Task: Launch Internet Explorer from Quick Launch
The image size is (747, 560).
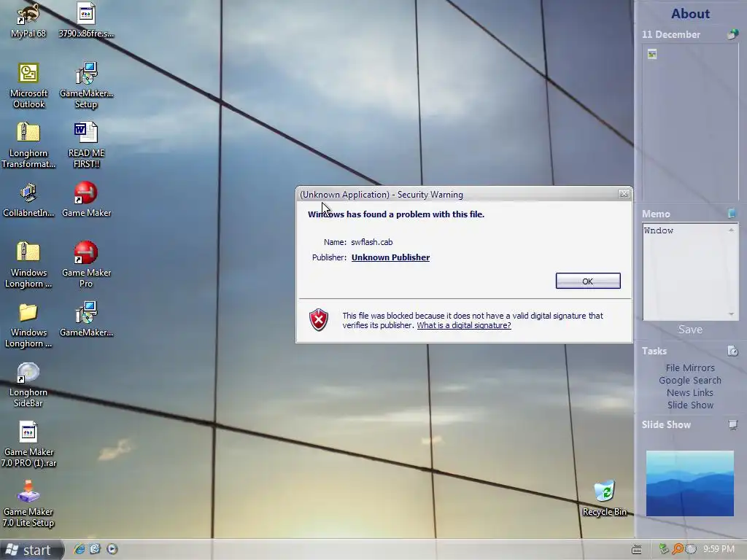Action: (x=79, y=549)
